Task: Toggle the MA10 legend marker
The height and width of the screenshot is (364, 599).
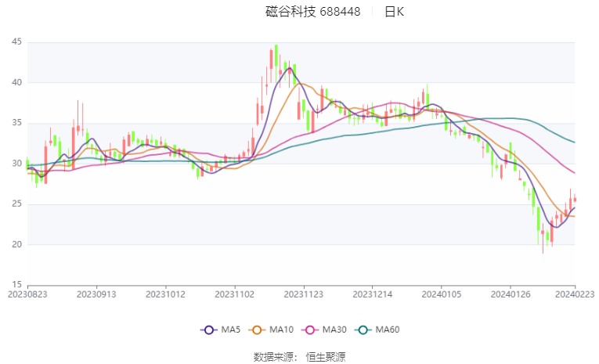Action: tap(257, 330)
